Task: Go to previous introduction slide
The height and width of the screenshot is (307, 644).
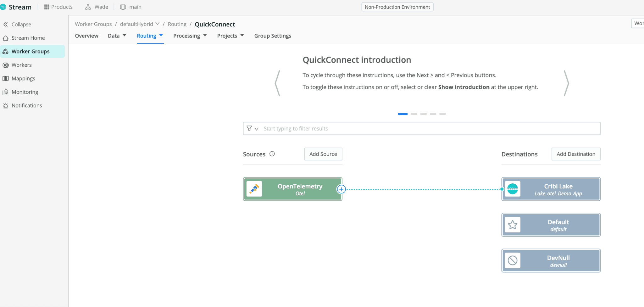Action: click(277, 83)
